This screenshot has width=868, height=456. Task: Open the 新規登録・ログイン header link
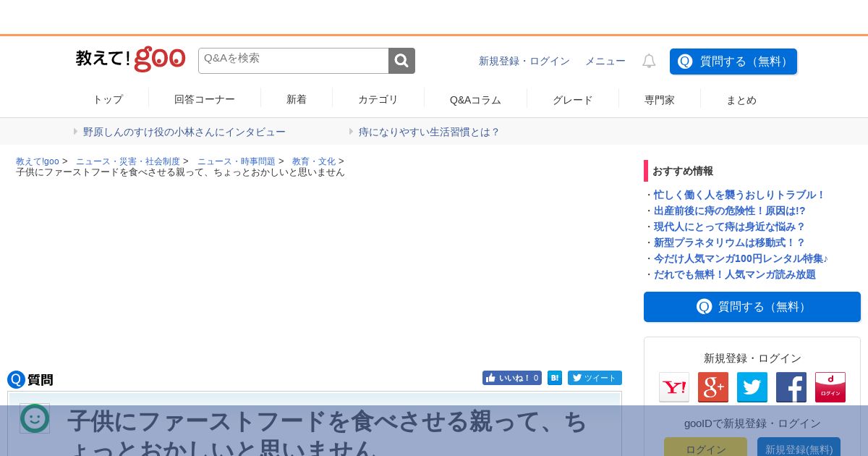click(x=524, y=62)
